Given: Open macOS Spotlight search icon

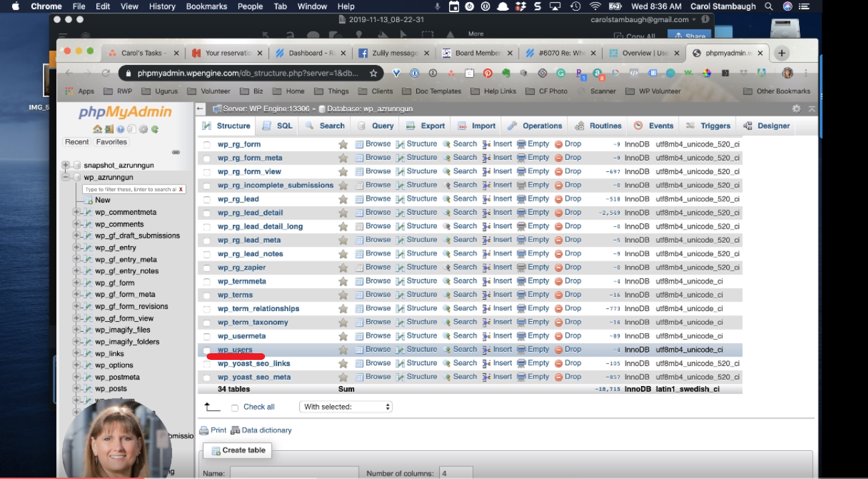Looking at the screenshot, I should [x=768, y=6].
